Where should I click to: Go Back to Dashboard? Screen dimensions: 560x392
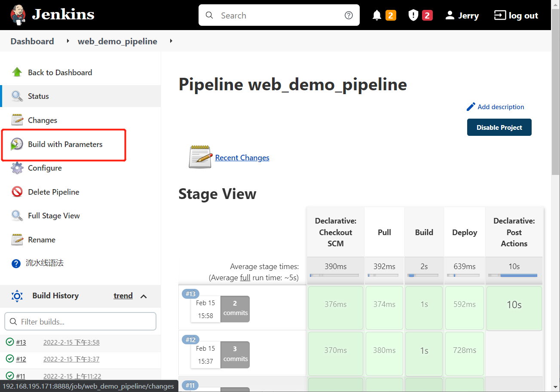tap(60, 72)
